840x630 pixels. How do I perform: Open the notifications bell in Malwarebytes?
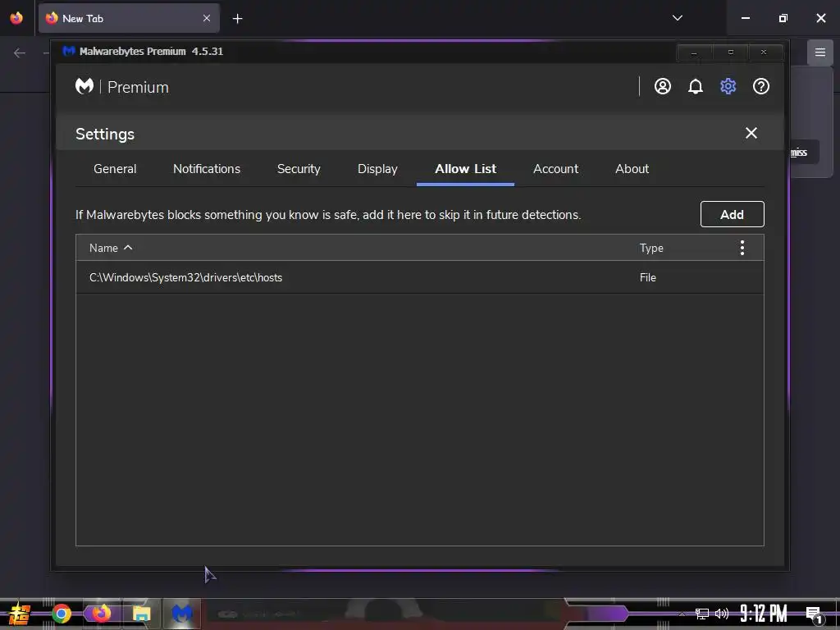pyautogui.click(x=696, y=86)
